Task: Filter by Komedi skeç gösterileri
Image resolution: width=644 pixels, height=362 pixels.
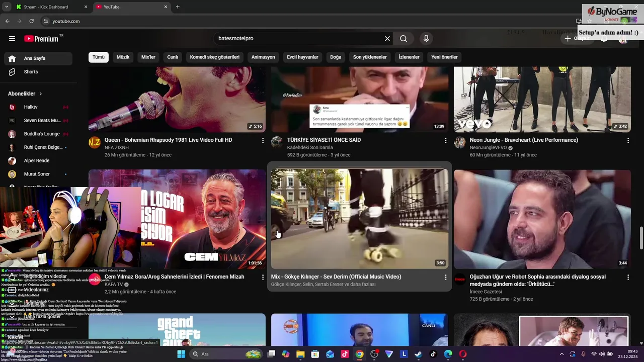Action: coord(215,57)
